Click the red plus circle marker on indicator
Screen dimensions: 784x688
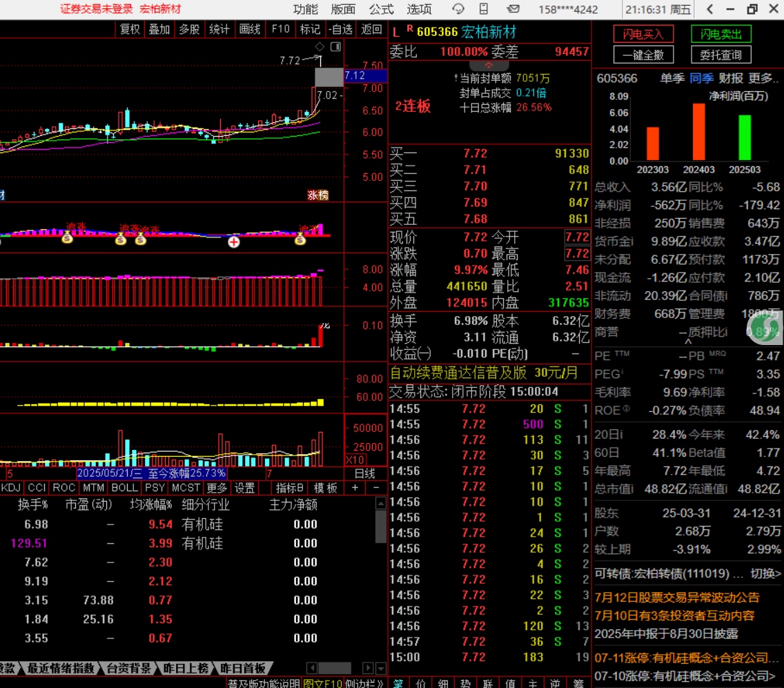tap(233, 242)
